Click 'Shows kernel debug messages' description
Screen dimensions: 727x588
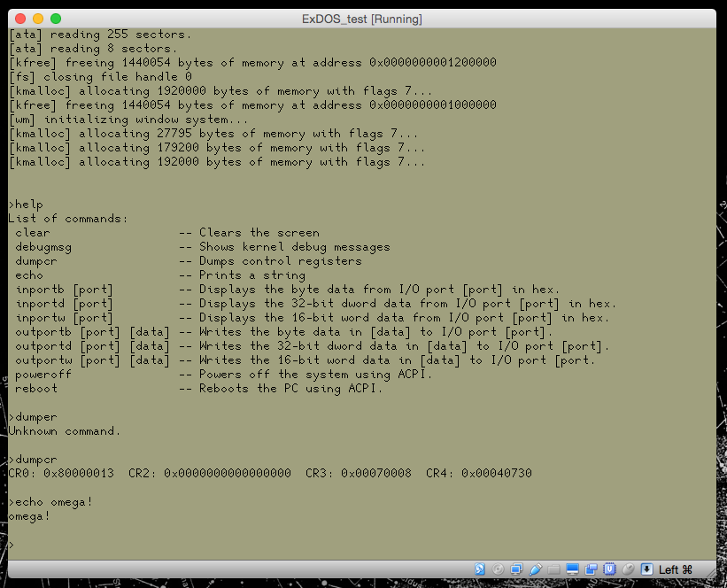pyautogui.click(x=294, y=247)
